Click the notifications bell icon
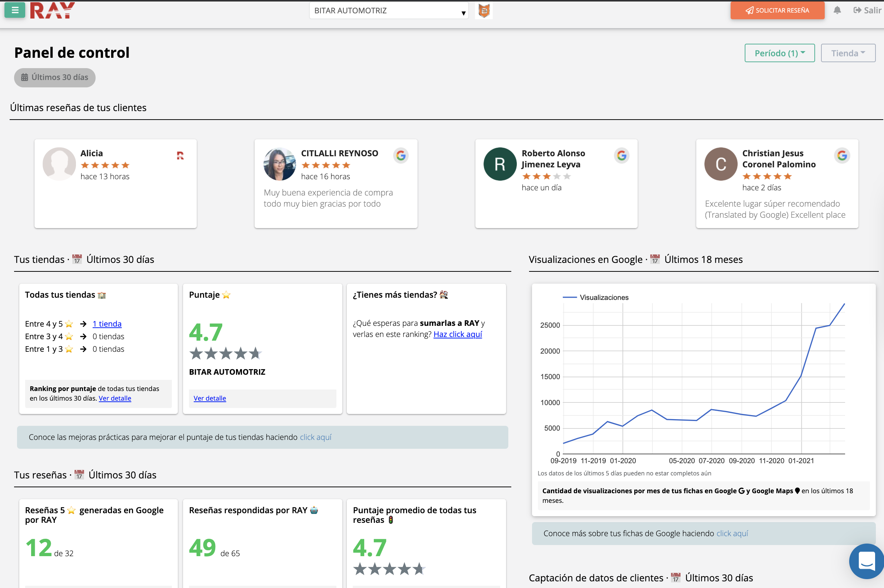 [x=837, y=10]
